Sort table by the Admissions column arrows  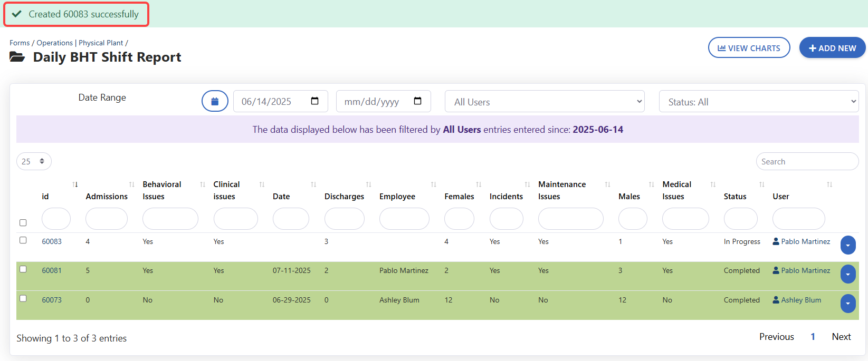tap(132, 184)
